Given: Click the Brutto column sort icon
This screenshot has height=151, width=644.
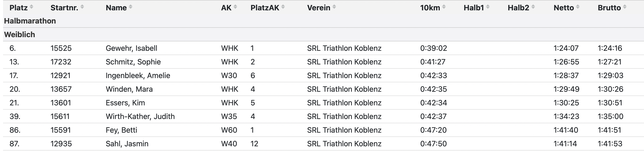Looking at the screenshot, I should pyautogui.click(x=625, y=7).
